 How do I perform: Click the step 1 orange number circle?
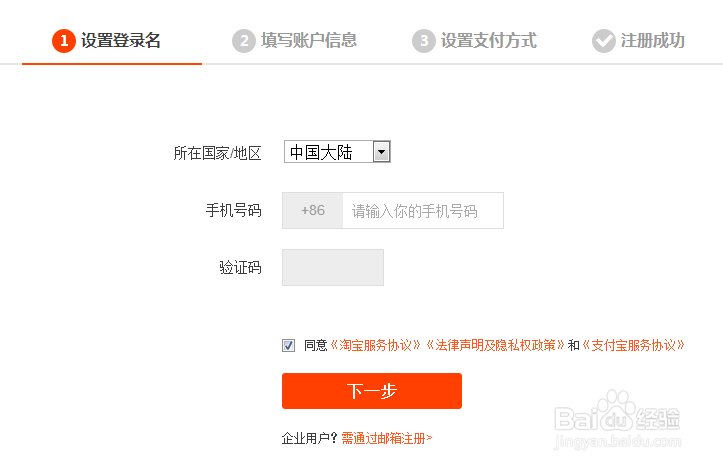click(63, 41)
